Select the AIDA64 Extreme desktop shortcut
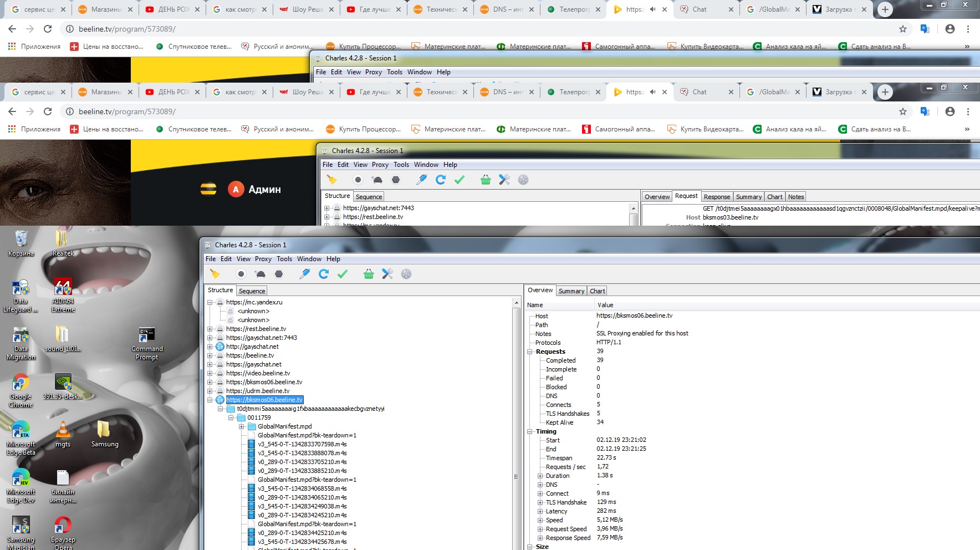 [x=63, y=296]
